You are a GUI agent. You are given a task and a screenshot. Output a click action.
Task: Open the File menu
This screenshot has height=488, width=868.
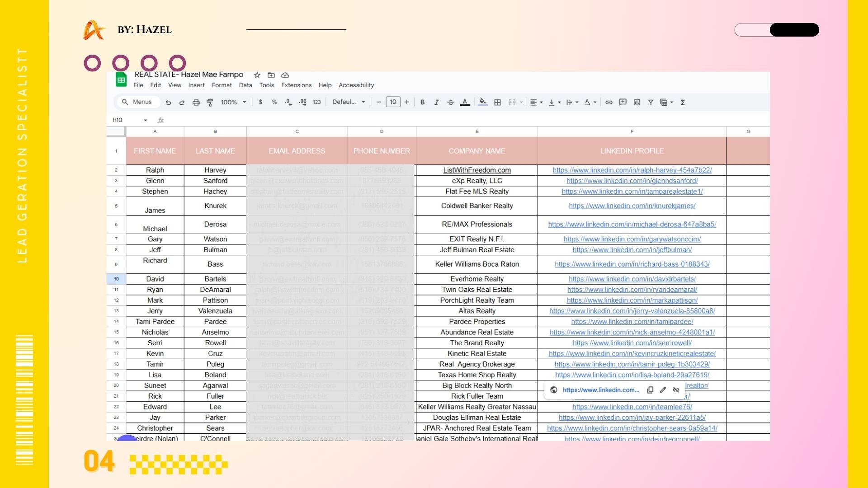click(x=138, y=85)
